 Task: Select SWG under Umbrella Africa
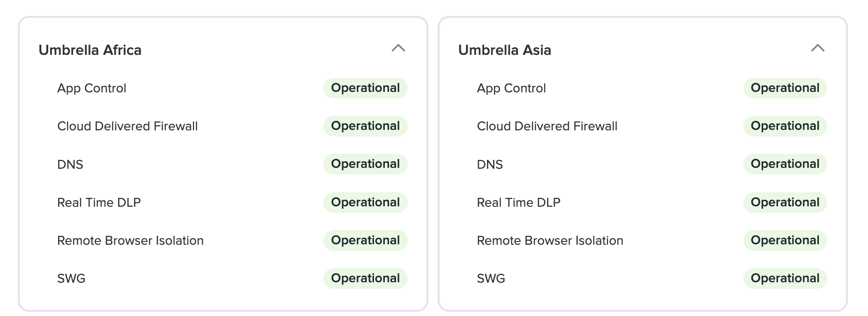71,278
